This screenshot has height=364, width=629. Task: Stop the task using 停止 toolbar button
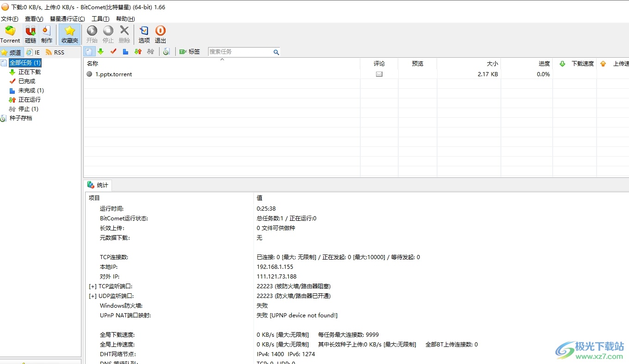coord(108,35)
